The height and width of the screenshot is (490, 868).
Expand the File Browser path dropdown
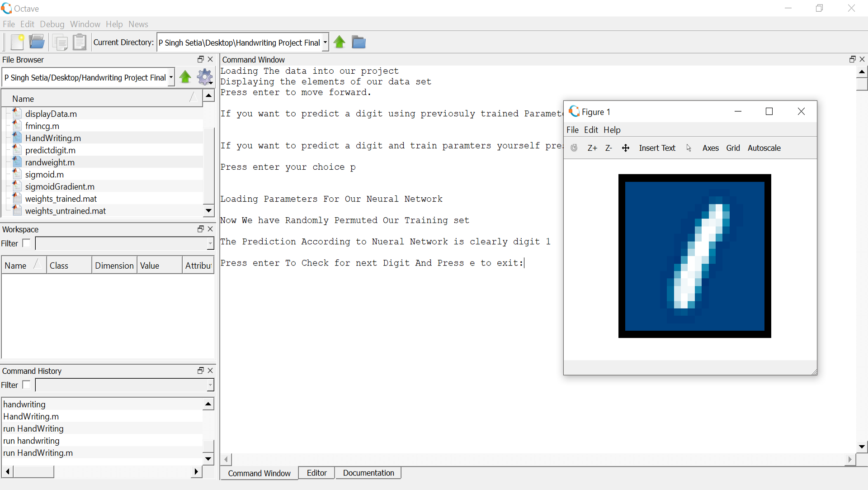tap(171, 77)
